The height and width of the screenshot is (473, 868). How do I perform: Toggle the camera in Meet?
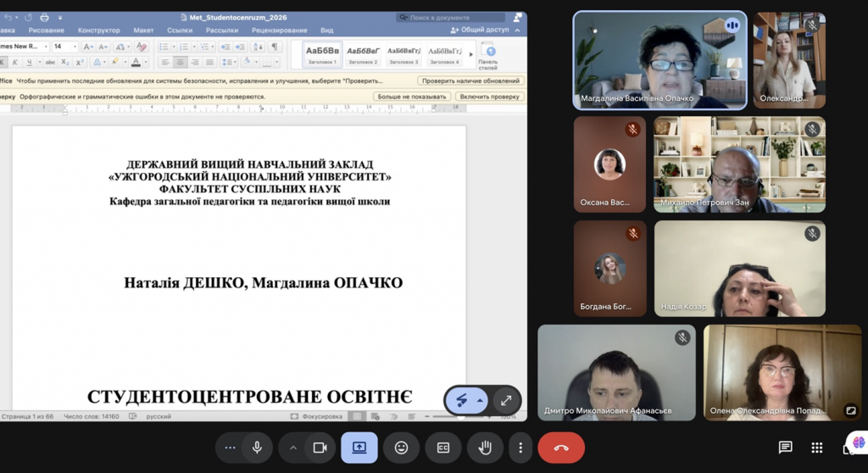(x=320, y=448)
